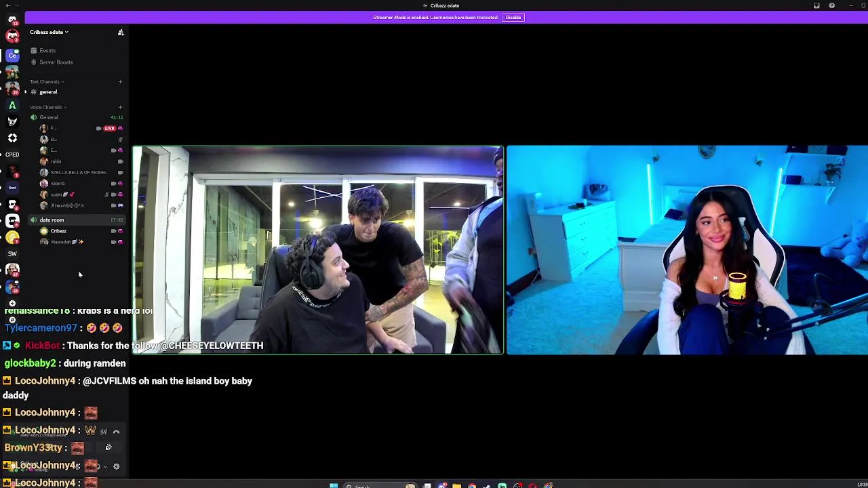Screen dimensions: 868x488
Task: Click the Tylercameron97 chat username
Action: (41, 328)
